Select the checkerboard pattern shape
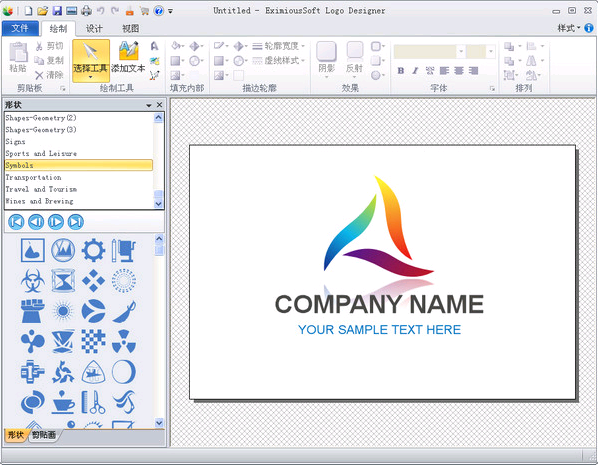Image resolution: width=598 pixels, height=466 pixels. (93, 342)
